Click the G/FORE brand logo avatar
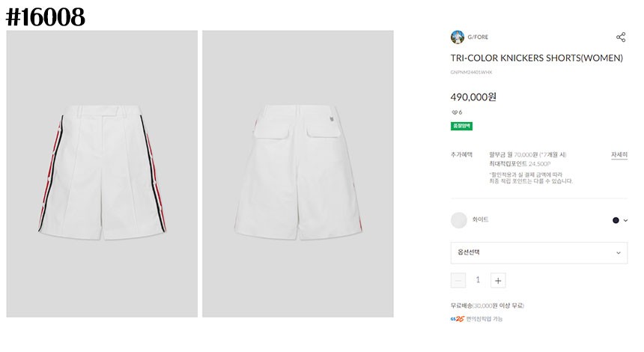Viewport: 644px width, 352px height. point(458,37)
